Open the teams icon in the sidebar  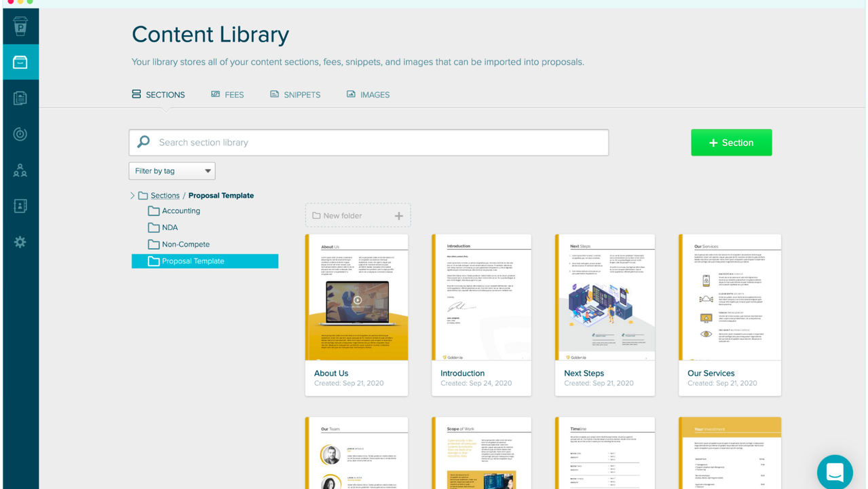(x=20, y=170)
